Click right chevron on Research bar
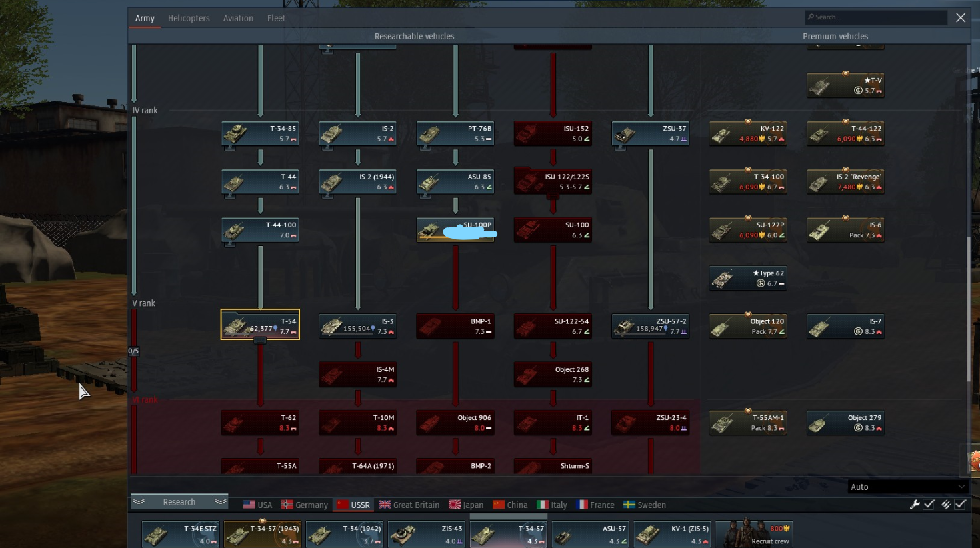 221,502
